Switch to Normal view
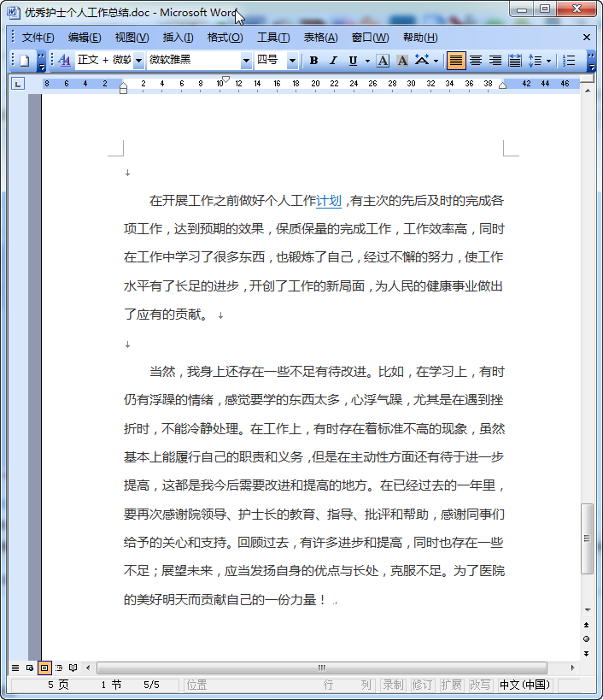Viewport: 603px width, 700px height. tap(15, 668)
